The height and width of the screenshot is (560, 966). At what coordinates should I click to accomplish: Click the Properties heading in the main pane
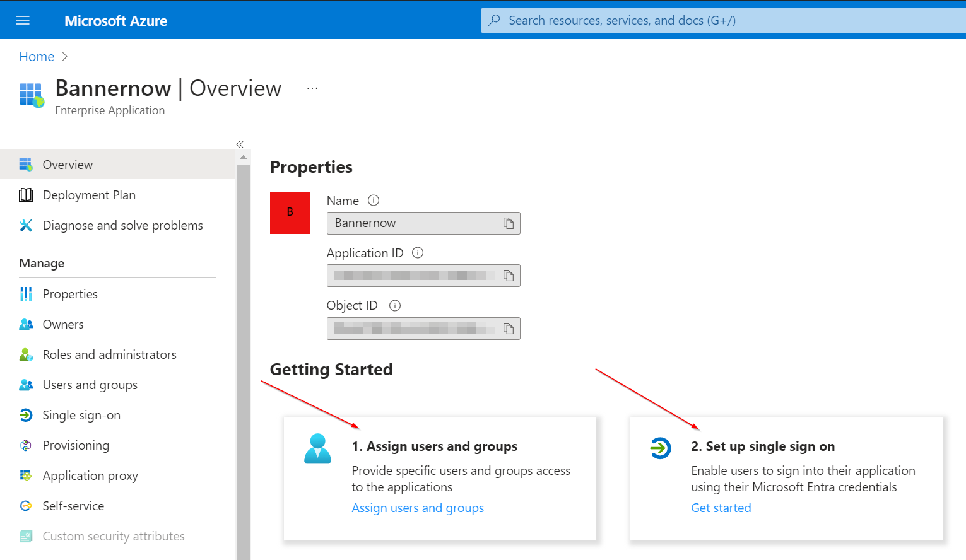click(x=311, y=167)
